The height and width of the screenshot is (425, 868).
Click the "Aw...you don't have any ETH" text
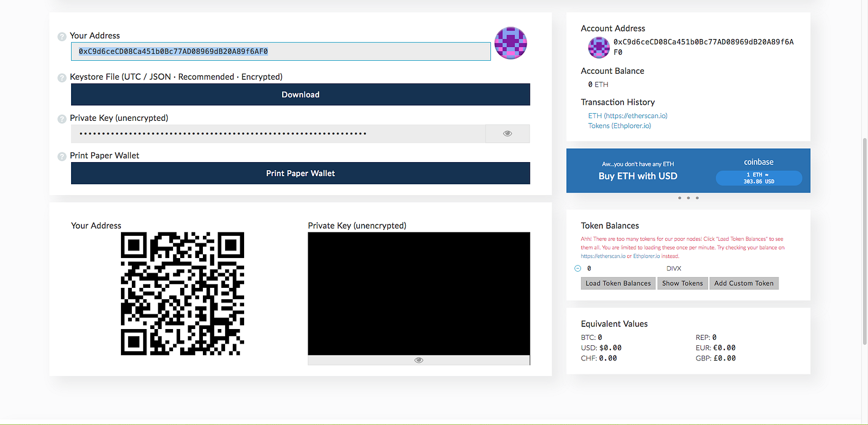click(x=638, y=164)
